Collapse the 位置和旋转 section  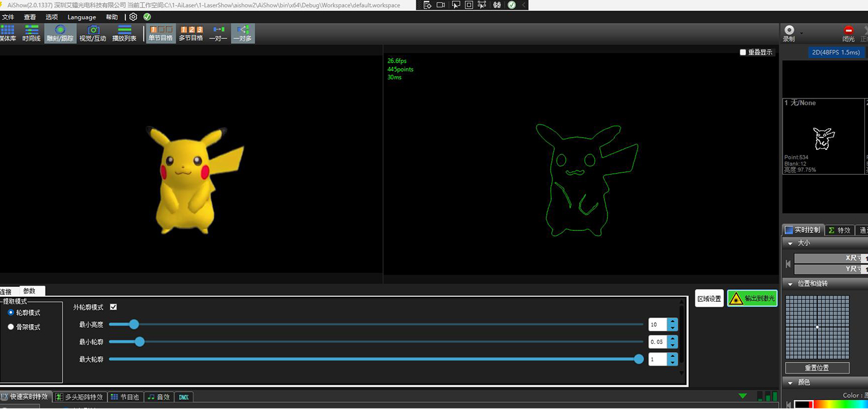(x=790, y=284)
